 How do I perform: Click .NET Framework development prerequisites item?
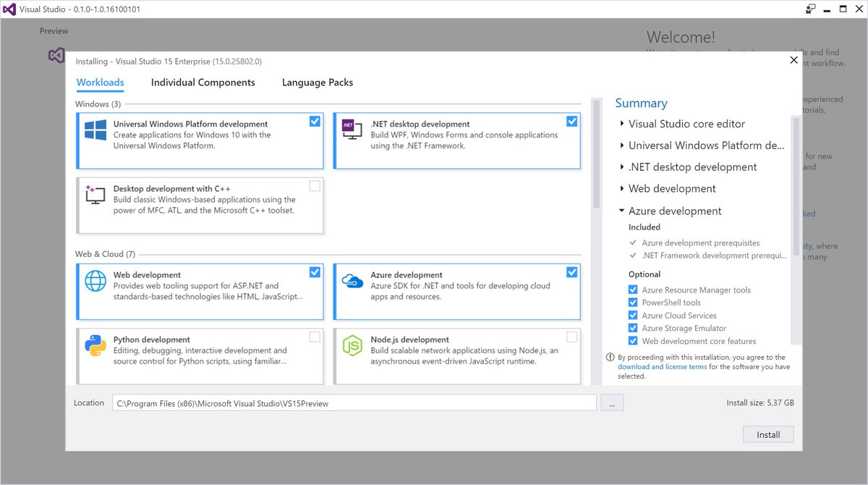714,256
